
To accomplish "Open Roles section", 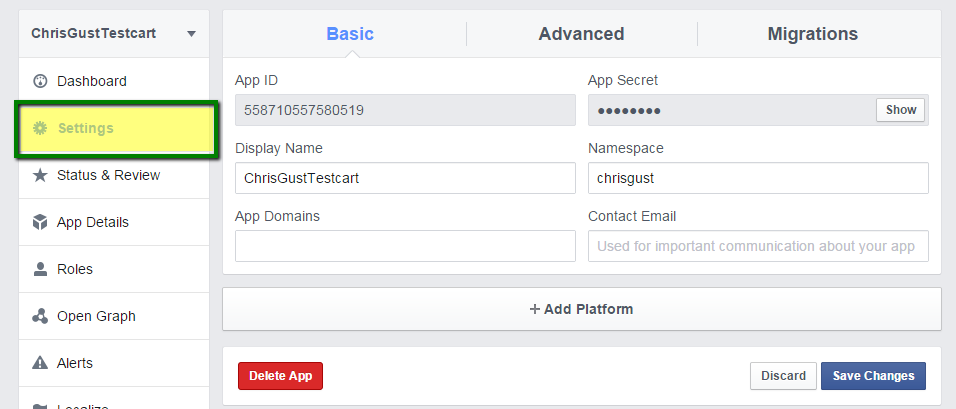I will [x=114, y=269].
